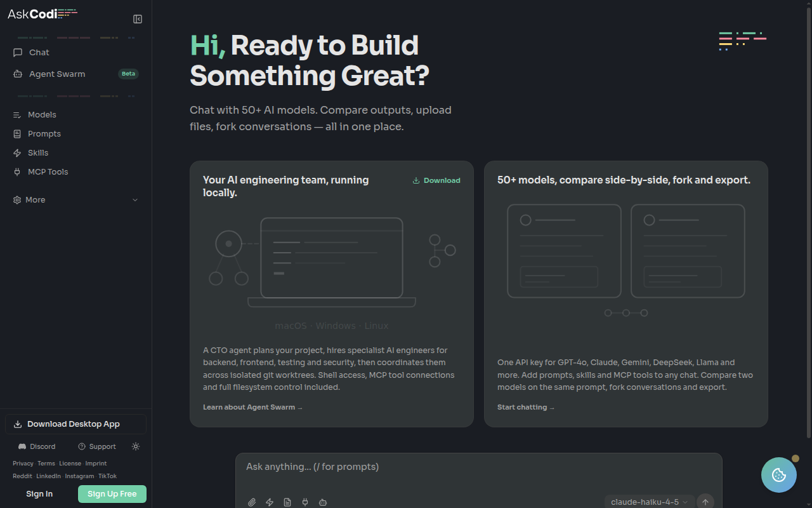
Task: Click the "macOS · Windows · Linux" text
Action: [332, 326]
